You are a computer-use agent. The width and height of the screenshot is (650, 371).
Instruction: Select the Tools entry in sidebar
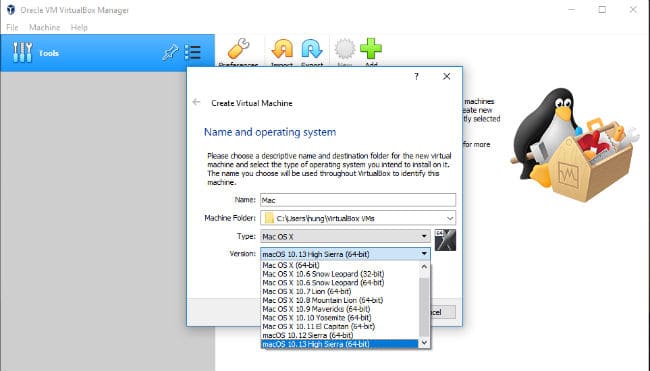[x=107, y=53]
